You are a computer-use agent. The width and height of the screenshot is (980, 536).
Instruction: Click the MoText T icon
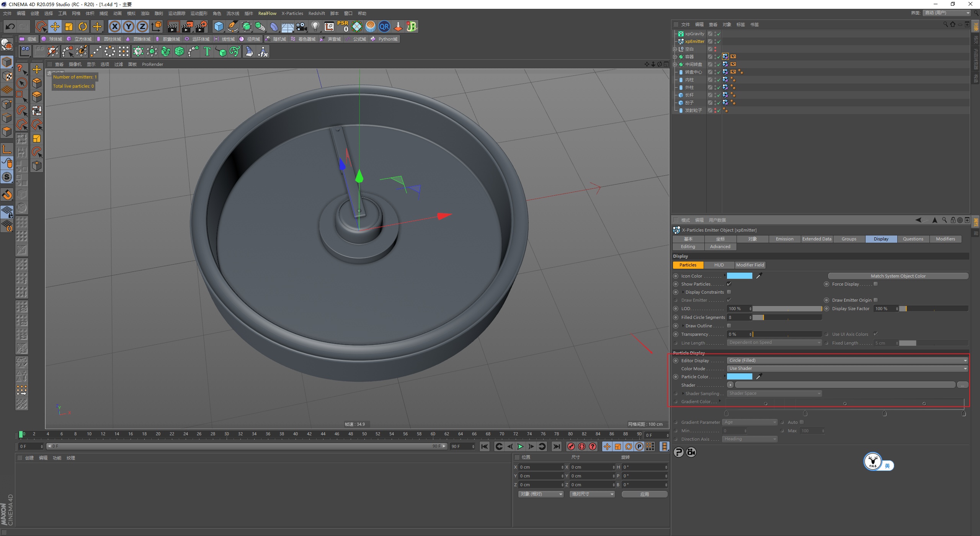click(x=207, y=51)
